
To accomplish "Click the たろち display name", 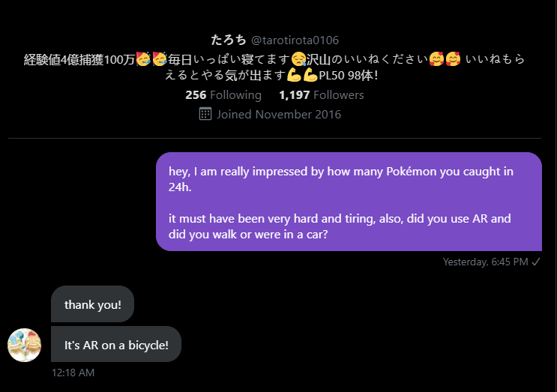I will coord(228,40).
